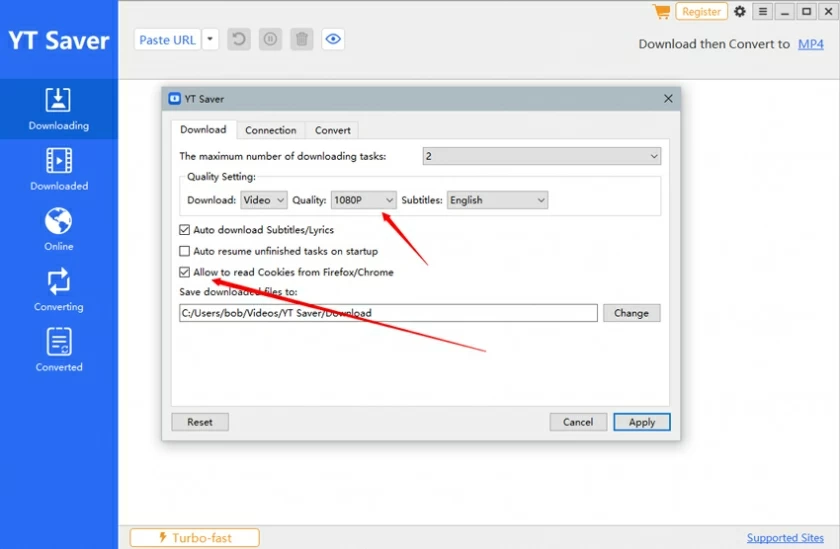Open the Converted files section

click(x=58, y=350)
